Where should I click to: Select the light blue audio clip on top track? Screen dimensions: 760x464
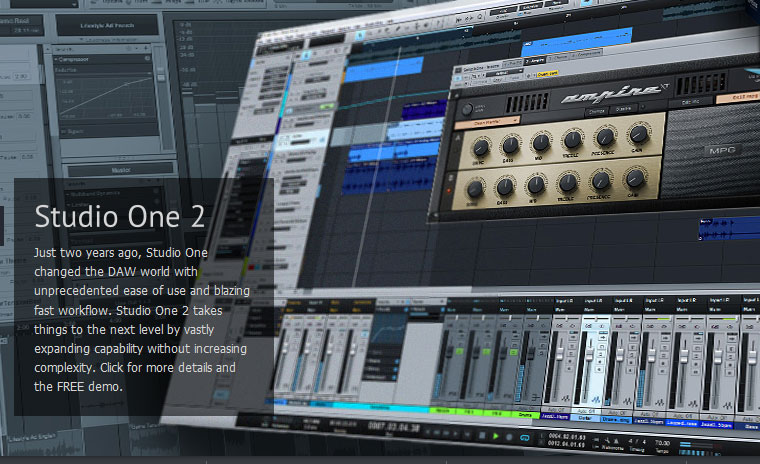pos(577,41)
